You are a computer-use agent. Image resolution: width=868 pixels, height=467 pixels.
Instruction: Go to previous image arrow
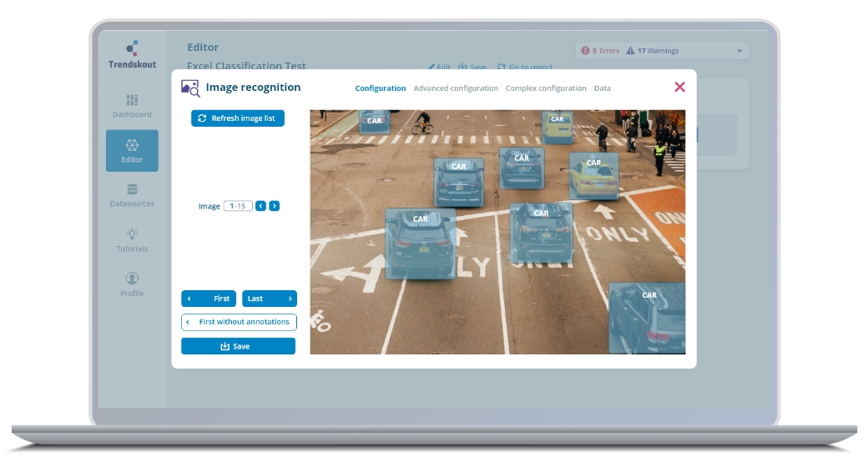pos(260,206)
